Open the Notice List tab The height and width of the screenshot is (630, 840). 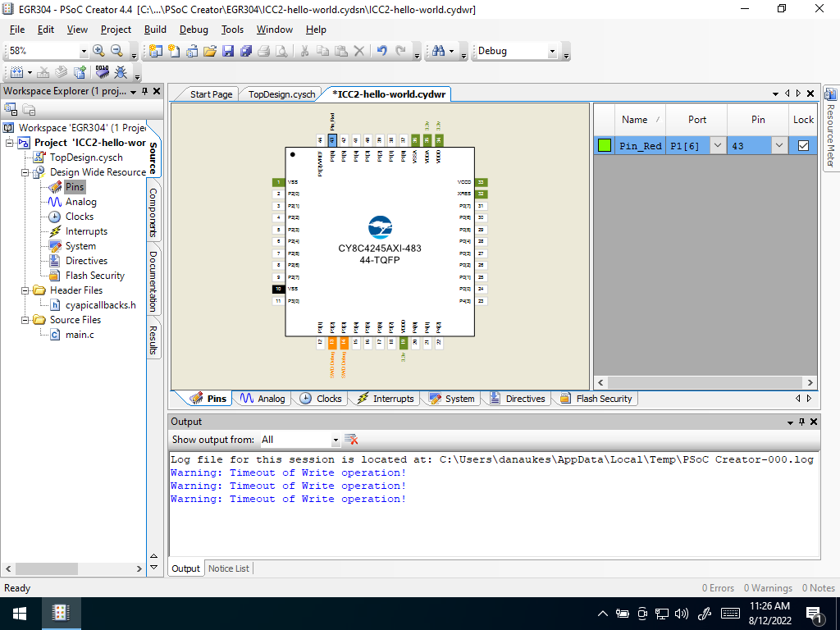229,568
